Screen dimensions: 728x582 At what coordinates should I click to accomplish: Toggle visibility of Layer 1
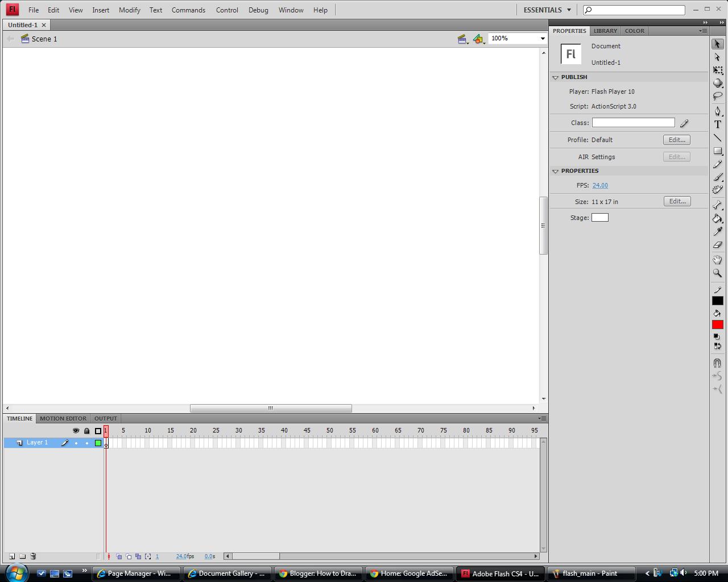click(76, 442)
